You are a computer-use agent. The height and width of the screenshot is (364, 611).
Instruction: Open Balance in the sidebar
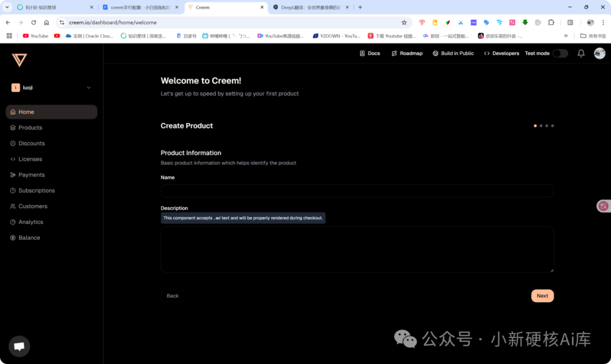[51, 237]
